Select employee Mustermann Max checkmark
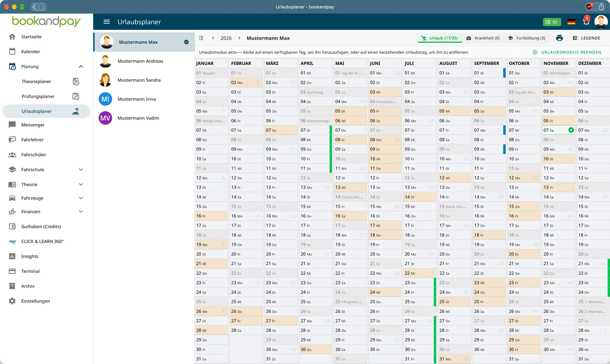 [x=186, y=42]
